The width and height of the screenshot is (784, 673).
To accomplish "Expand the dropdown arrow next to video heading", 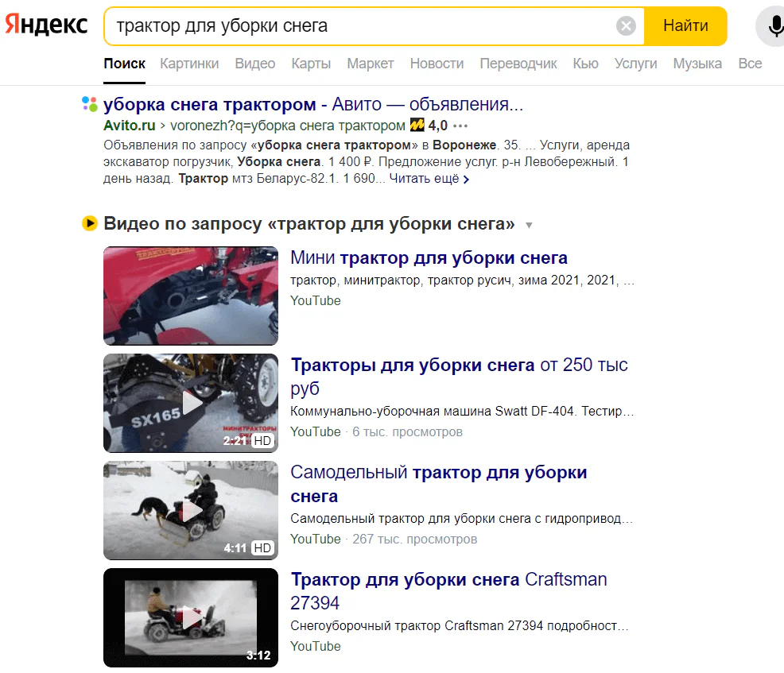I will point(529,226).
